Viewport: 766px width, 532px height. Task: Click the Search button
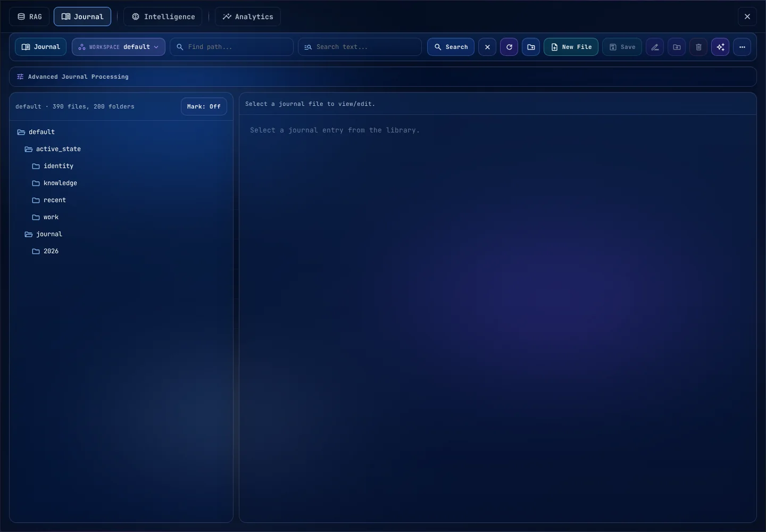tap(451, 47)
